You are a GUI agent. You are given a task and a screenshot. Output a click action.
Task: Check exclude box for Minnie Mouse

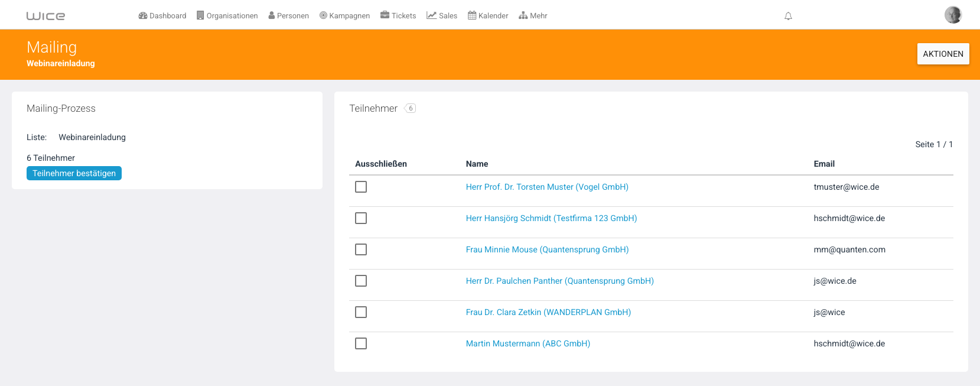pos(361,249)
